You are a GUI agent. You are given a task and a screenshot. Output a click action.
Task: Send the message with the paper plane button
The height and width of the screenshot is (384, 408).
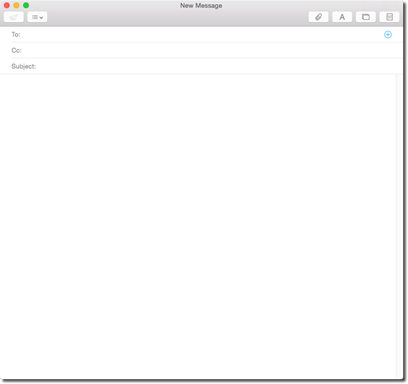(14, 17)
